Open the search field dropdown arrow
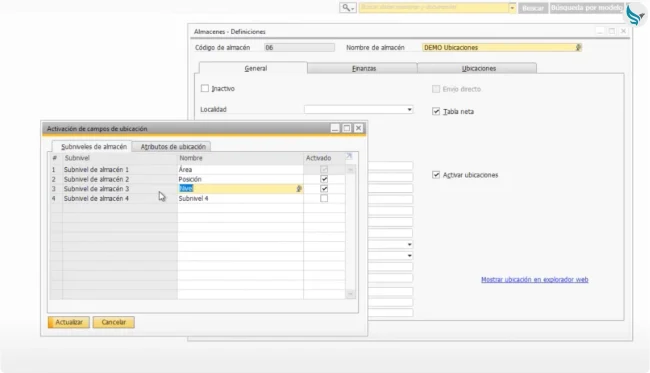 pyautogui.click(x=512, y=8)
